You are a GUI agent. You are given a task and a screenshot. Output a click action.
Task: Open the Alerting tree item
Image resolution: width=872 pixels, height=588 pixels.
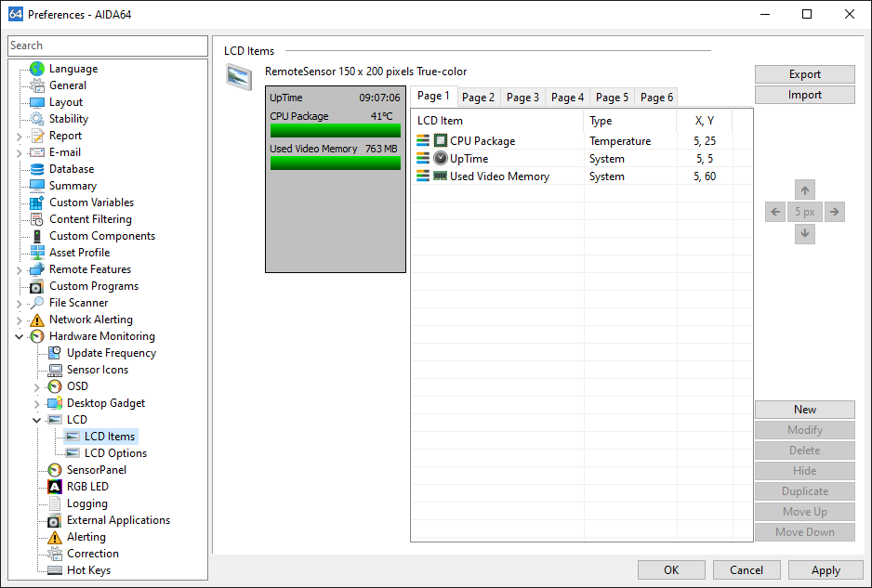[x=86, y=537]
